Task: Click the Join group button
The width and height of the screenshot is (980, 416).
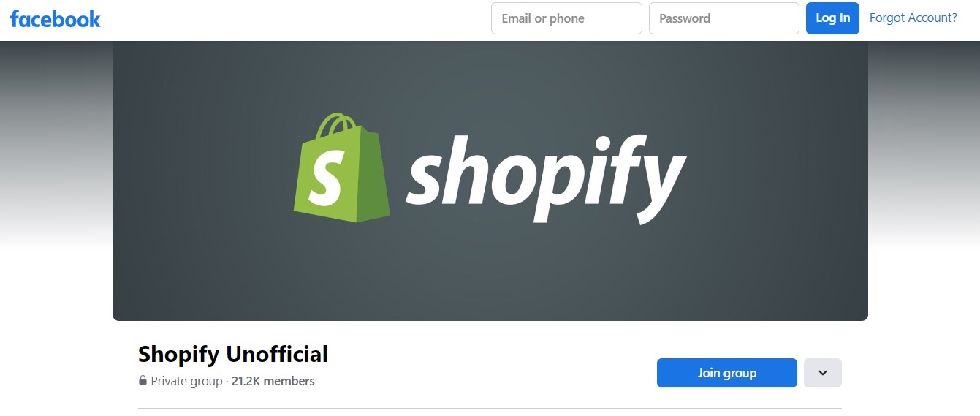Action: click(x=727, y=373)
